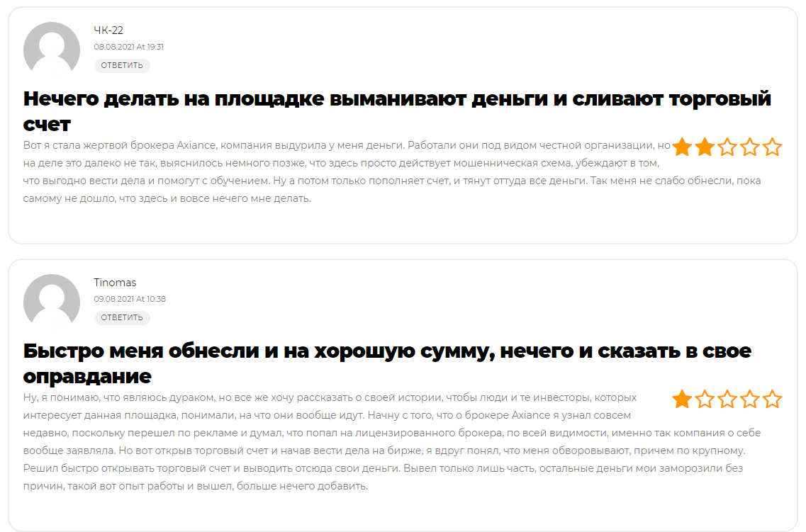Click the avatar icon of user ЧК-22
Viewport: 806px width, 532px height.
click(52, 50)
